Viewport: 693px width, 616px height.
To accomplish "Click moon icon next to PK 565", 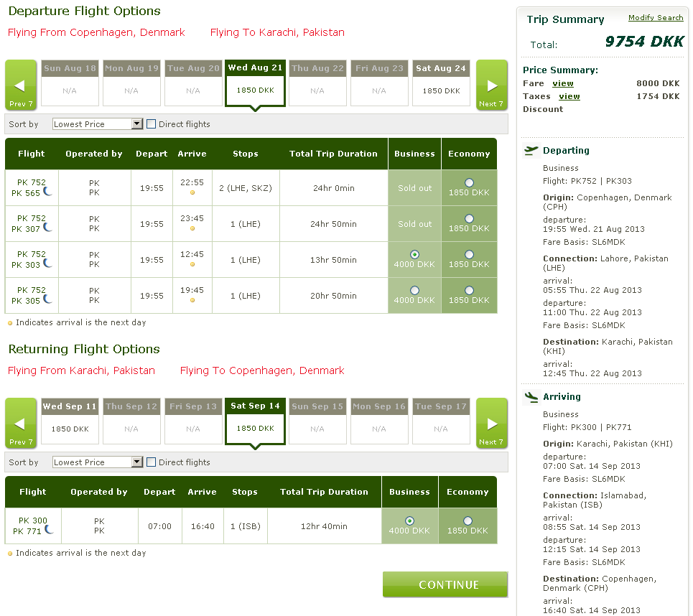I will 47,192.
